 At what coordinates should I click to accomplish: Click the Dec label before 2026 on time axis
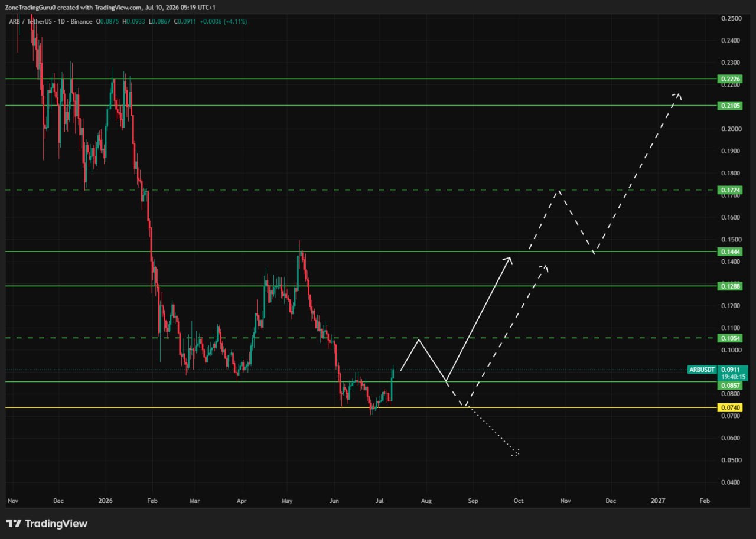tap(58, 501)
